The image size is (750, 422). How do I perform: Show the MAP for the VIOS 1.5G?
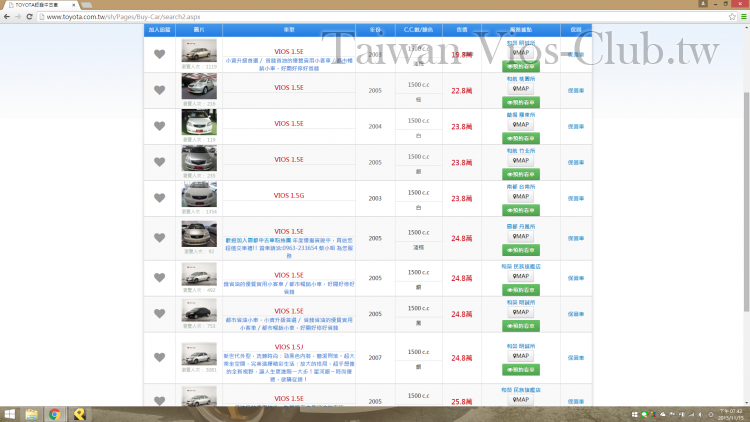521,196
